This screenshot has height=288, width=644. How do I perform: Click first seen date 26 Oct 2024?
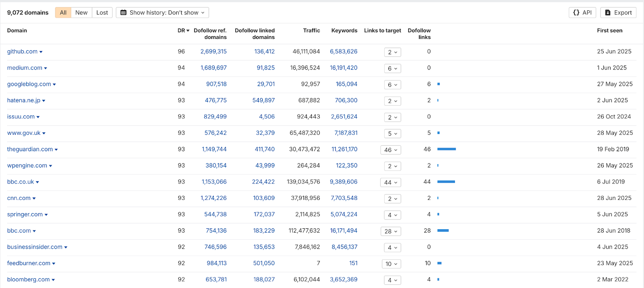(x=614, y=117)
